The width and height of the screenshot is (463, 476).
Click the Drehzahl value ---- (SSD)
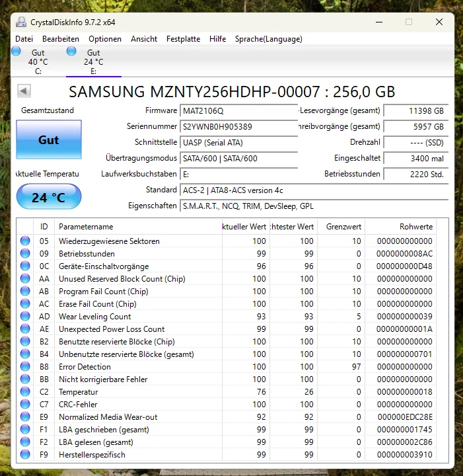click(x=416, y=142)
